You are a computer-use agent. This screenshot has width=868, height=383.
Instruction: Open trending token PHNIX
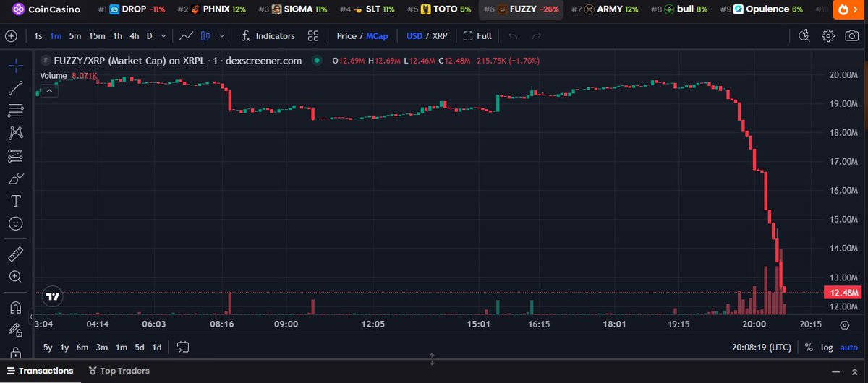click(213, 9)
